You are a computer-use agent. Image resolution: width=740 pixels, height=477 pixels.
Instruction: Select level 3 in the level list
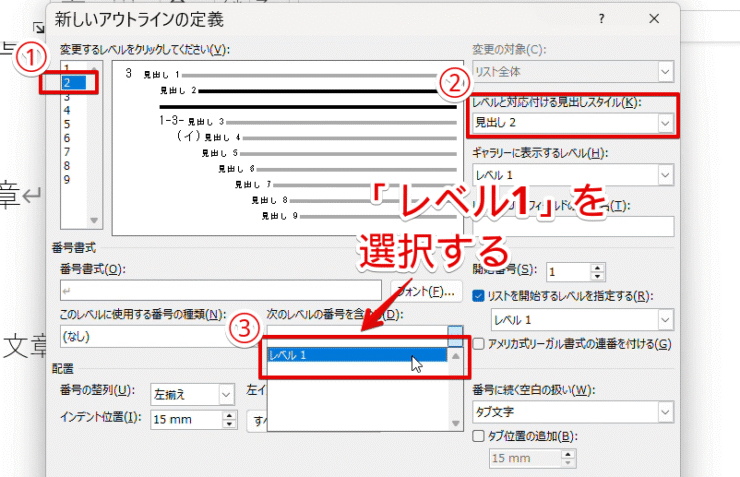click(67, 97)
